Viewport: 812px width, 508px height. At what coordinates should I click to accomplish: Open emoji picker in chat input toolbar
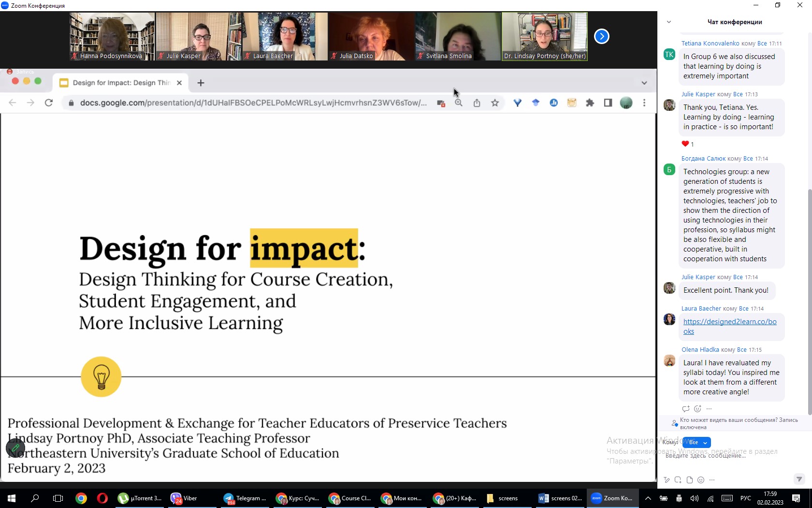click(701, 480)
